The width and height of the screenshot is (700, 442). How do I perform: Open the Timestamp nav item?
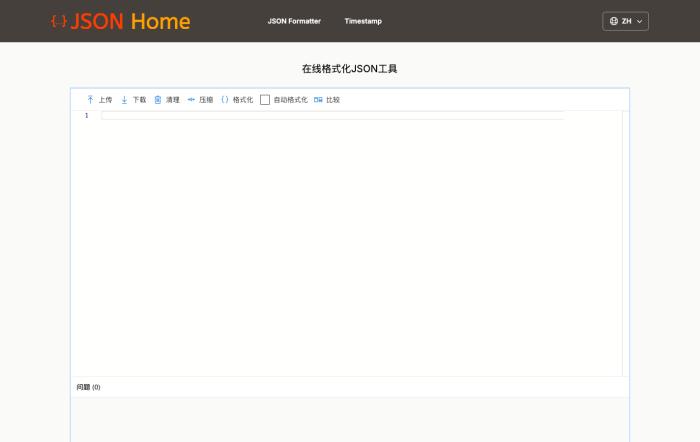click(363, 21)
